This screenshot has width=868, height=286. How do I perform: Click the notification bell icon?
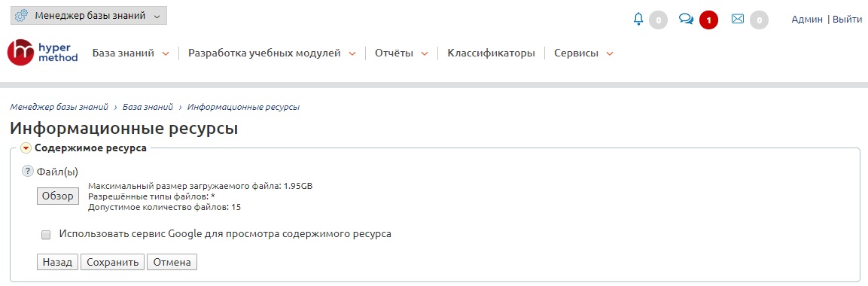(638, 20)
